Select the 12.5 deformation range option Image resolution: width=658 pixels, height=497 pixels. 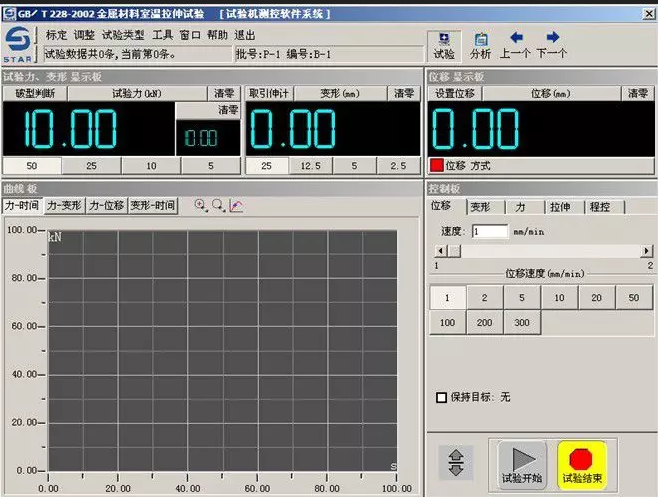pyautogui.click(x=311, y=165)
